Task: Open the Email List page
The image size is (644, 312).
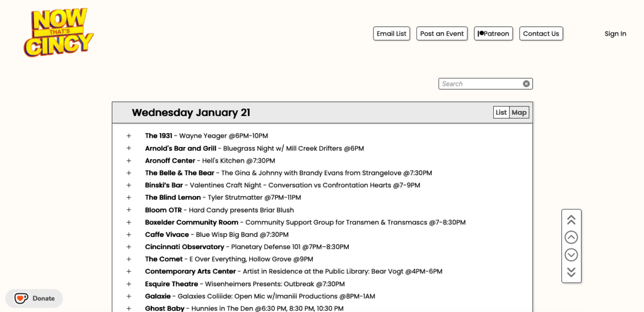Action: click(x=391, y=33)
